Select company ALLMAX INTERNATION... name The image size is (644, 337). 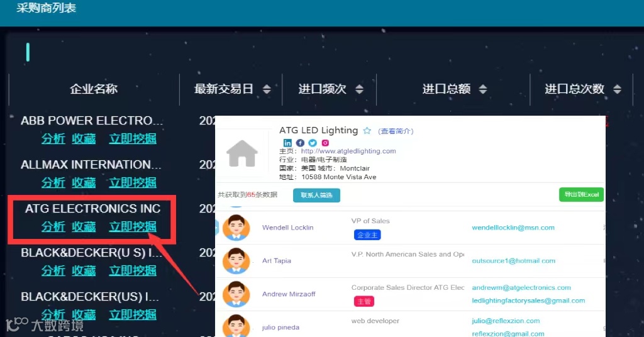click(x=91, y=165)
